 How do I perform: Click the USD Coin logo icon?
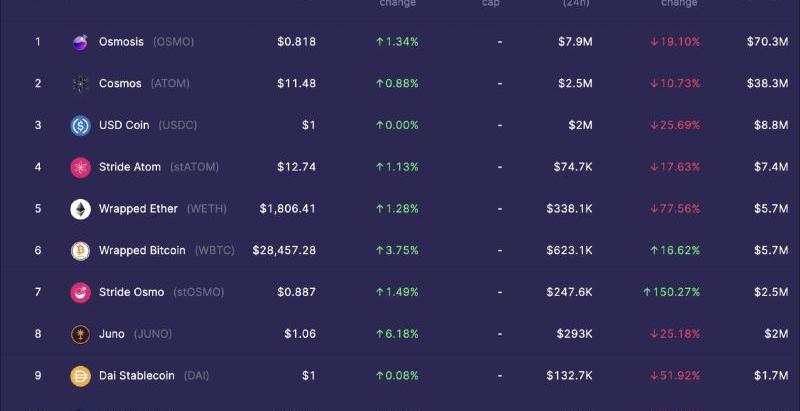(x=80, y=126)
